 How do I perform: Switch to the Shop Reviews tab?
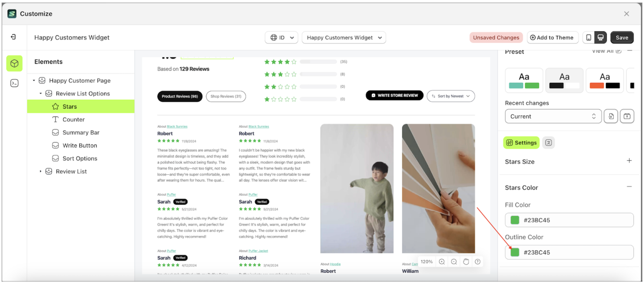[226, 96]
